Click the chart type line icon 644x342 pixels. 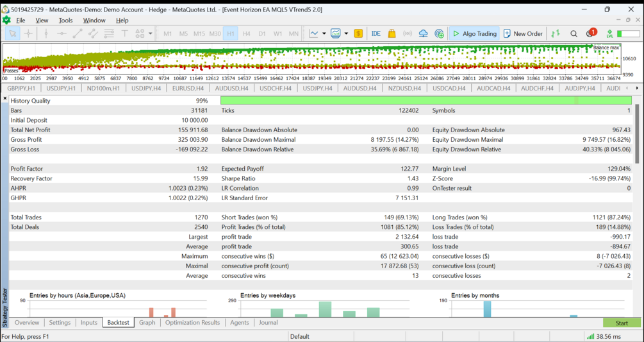pos(314,34)
